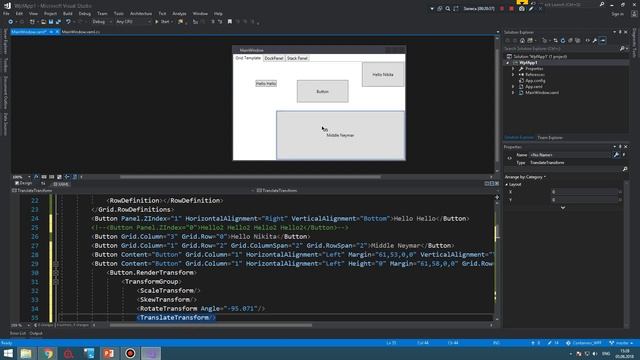Switch to the Team Explorer tab
Image resolution: width=640 pixels, height=360 pixels.
pos(550,138)
